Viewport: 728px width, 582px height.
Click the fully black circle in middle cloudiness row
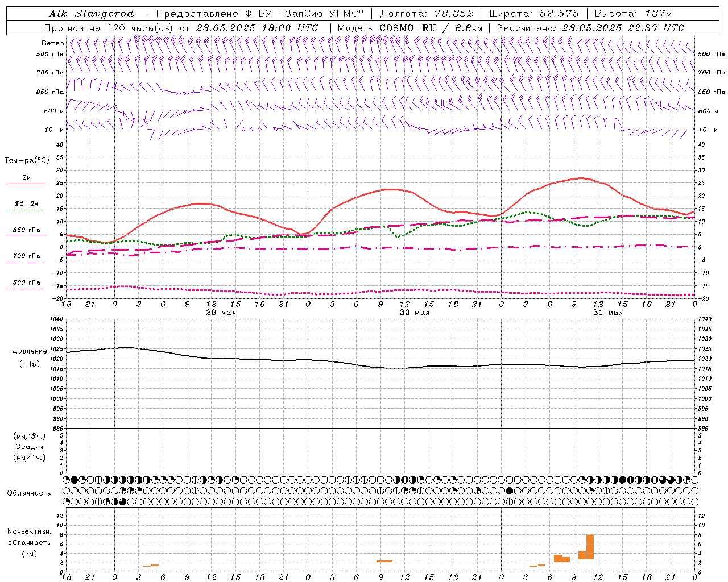point(510,490)
